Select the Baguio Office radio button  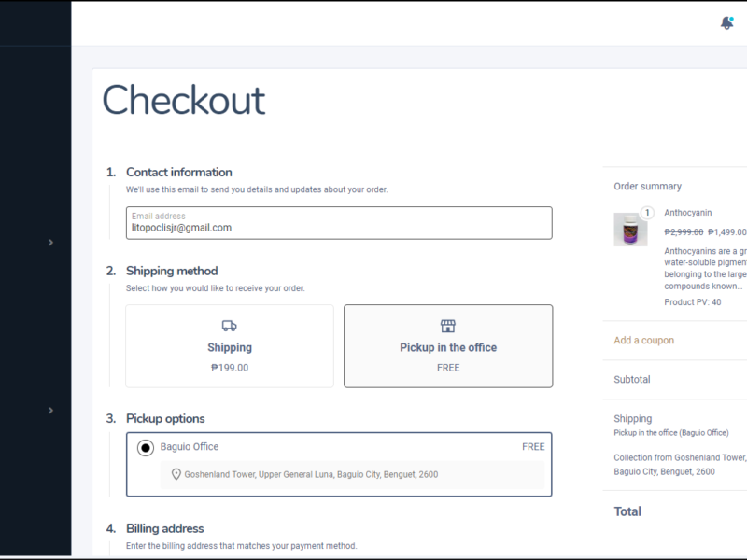[146, 448]
